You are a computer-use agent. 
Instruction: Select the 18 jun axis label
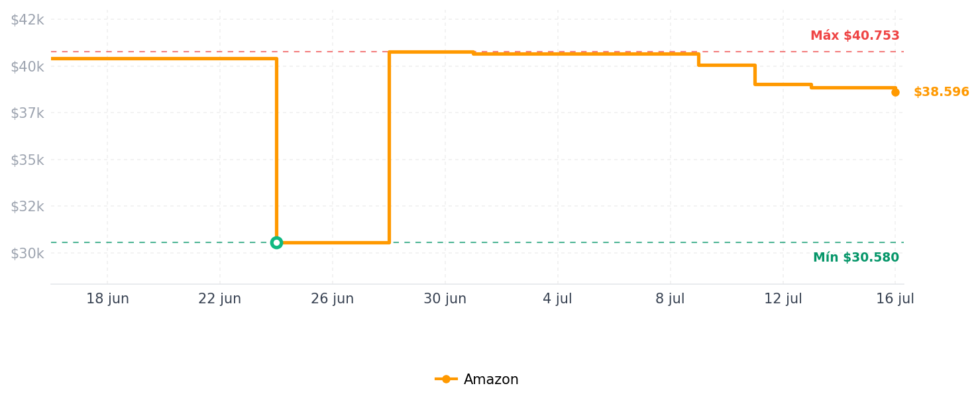coord(107,299)
